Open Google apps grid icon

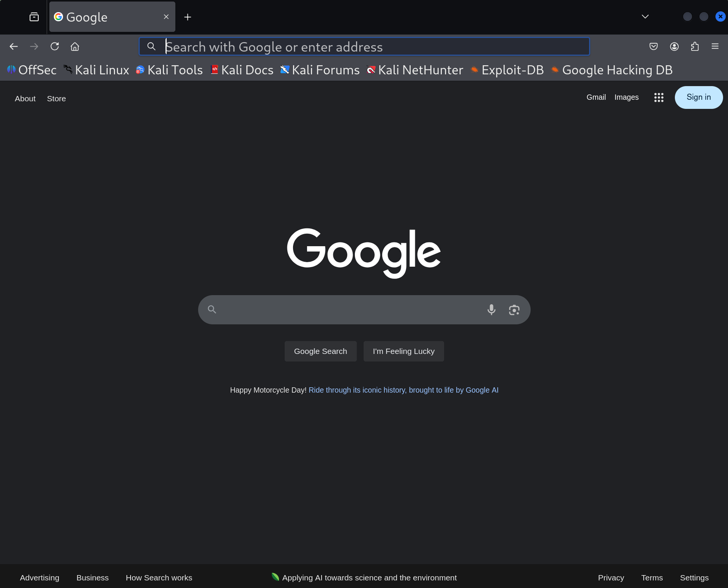(659, 97)
